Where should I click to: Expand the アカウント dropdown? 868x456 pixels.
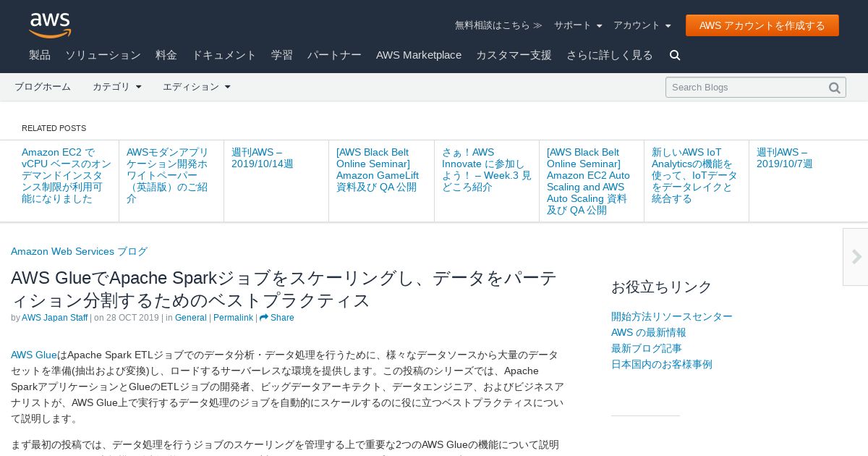coord(642,25)
